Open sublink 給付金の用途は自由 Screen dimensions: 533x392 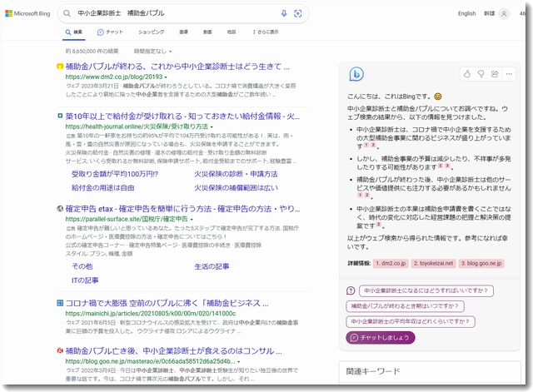coord(103,188)
